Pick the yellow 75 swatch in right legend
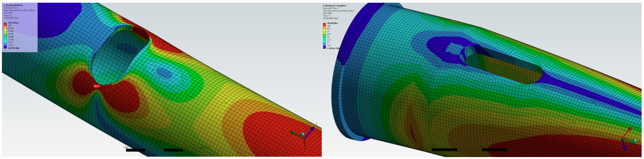 [325, 32]
